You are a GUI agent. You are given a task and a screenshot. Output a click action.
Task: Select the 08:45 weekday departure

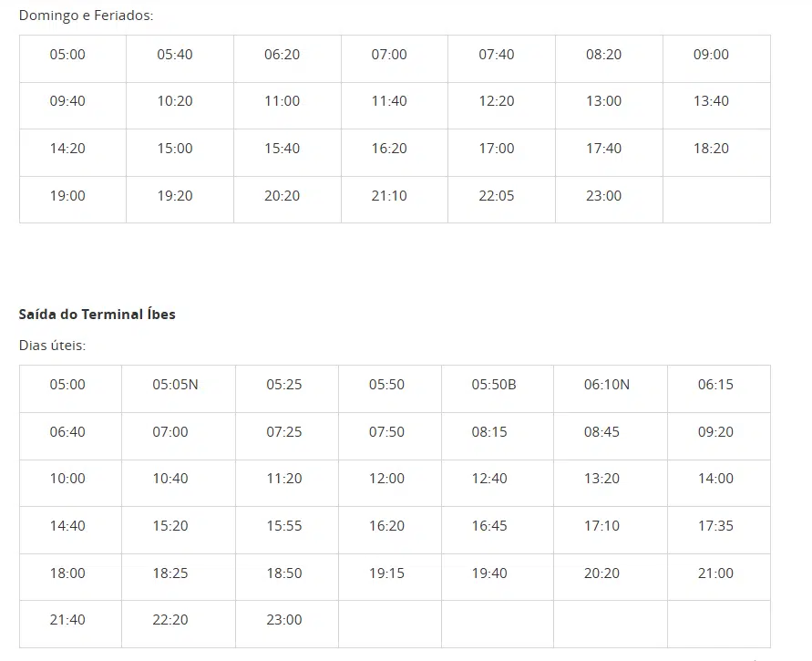pyautogui.click(x=601, y=432)
